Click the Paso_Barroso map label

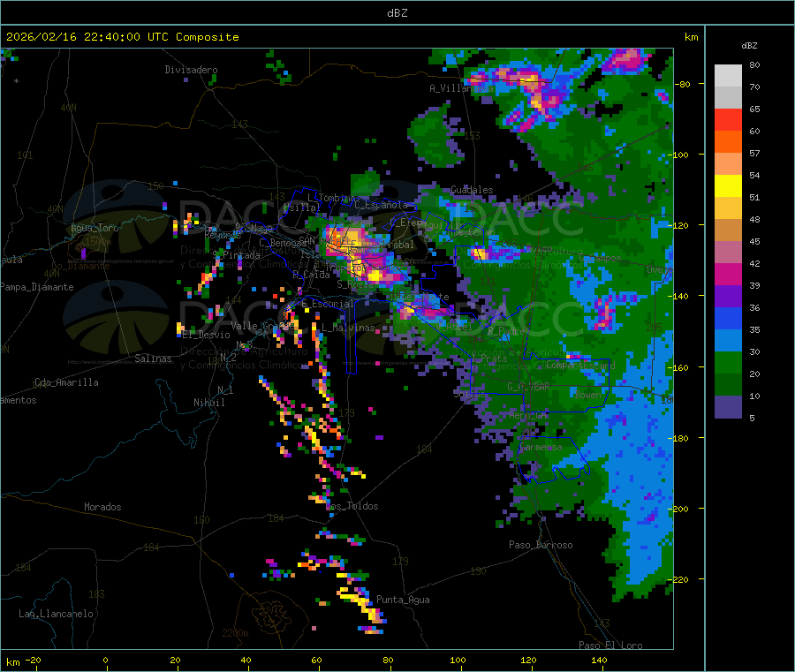point(541,545)
